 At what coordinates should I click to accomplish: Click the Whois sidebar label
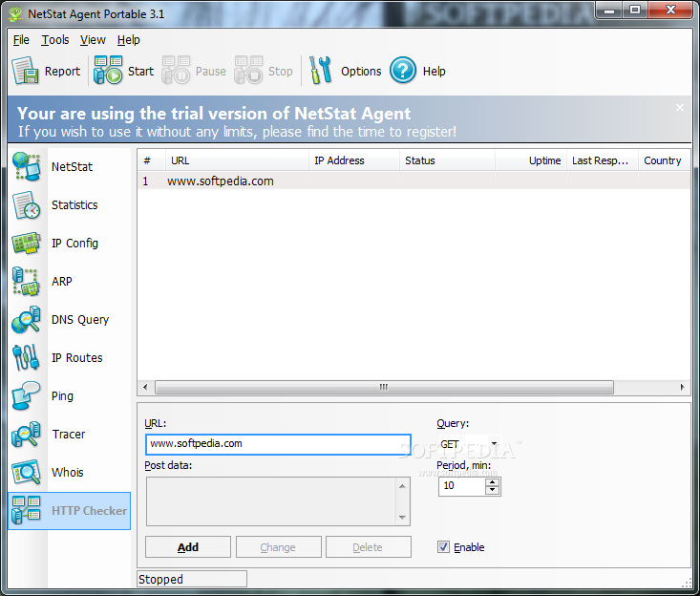[x=68, y=473]
